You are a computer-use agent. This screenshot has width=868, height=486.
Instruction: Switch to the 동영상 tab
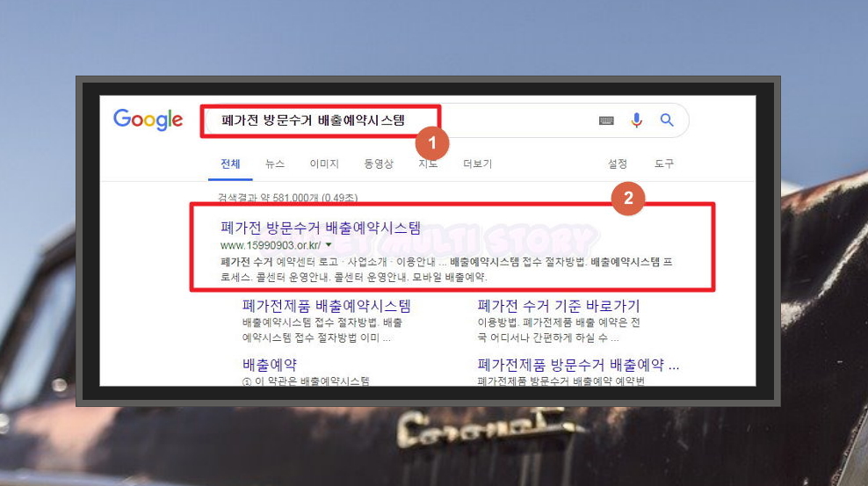378,163
